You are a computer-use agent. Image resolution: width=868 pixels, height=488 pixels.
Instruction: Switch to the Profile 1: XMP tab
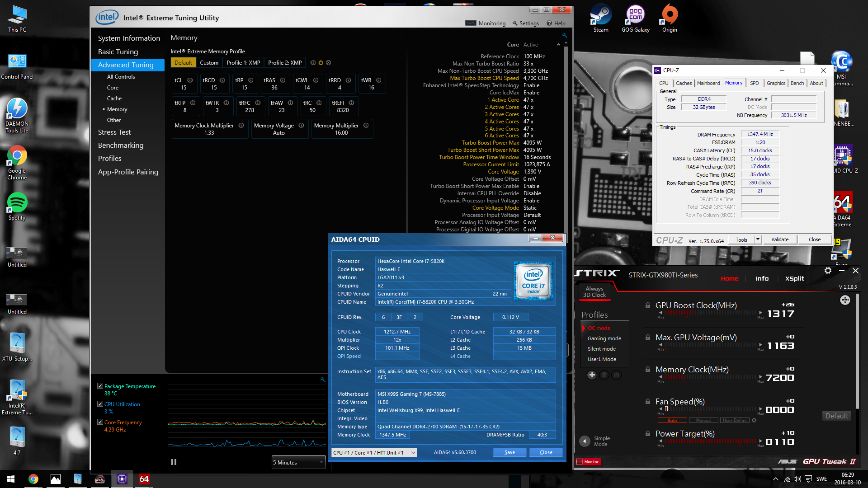(x=243, y=63)
